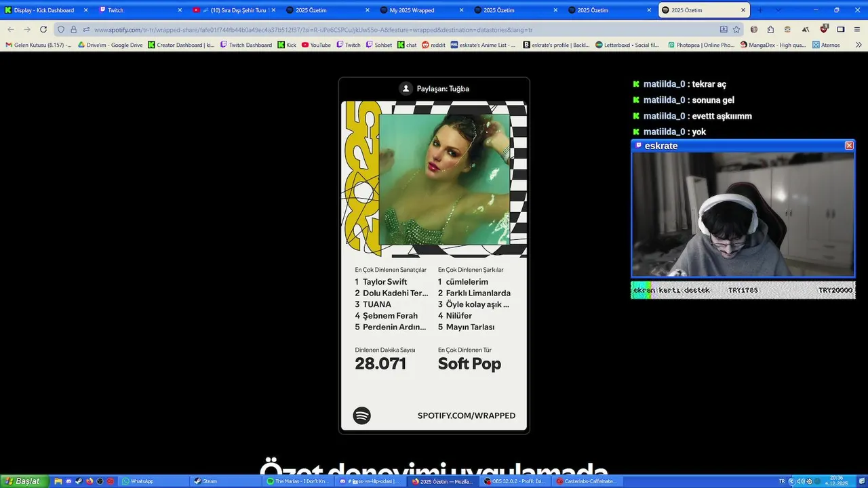Switch to the Twitch tab
The image size is (868, 488).
tap(140, 10)
